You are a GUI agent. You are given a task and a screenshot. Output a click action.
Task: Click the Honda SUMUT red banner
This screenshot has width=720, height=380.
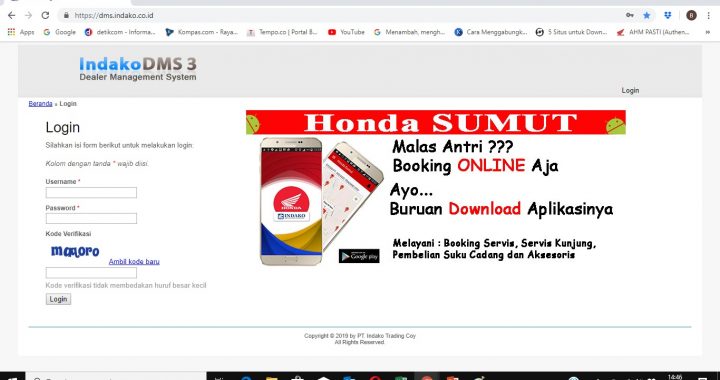[436, 122]
